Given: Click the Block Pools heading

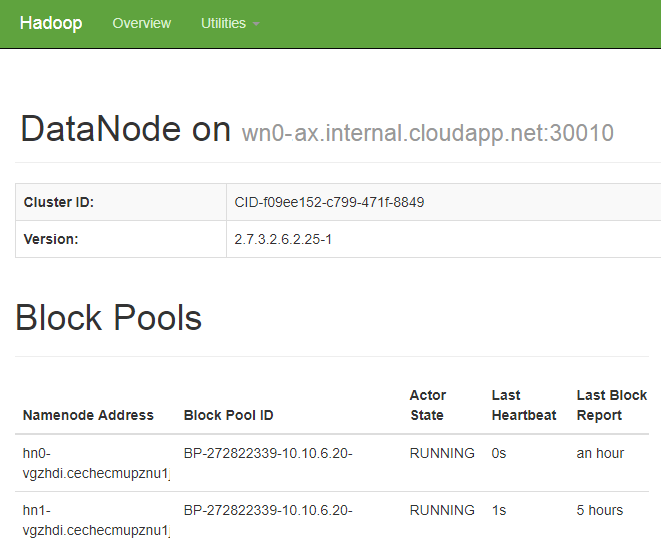Looking at the screenshot, I should 109,318.
